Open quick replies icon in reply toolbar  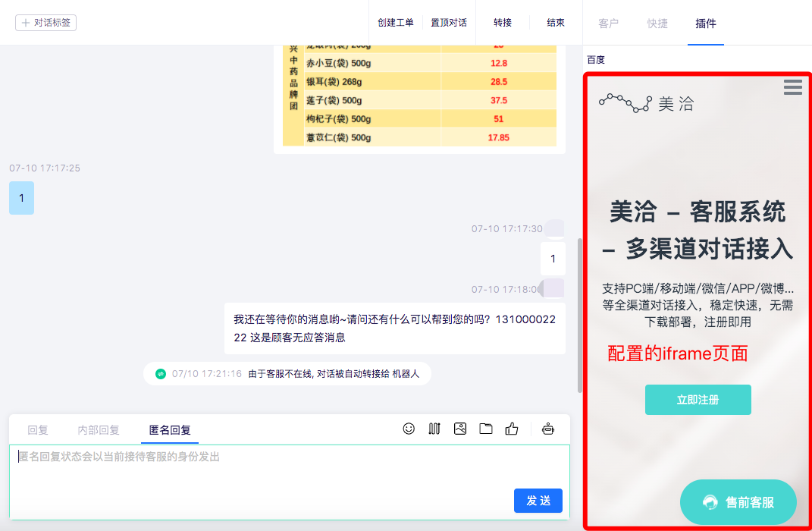(x=434, y=429)
